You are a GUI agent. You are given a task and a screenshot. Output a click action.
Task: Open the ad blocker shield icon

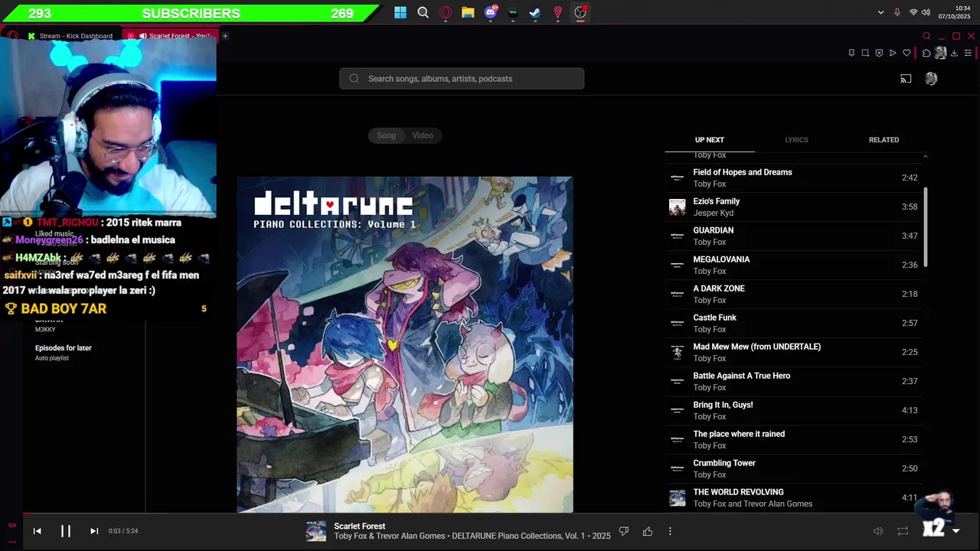[x=879, y=53]
